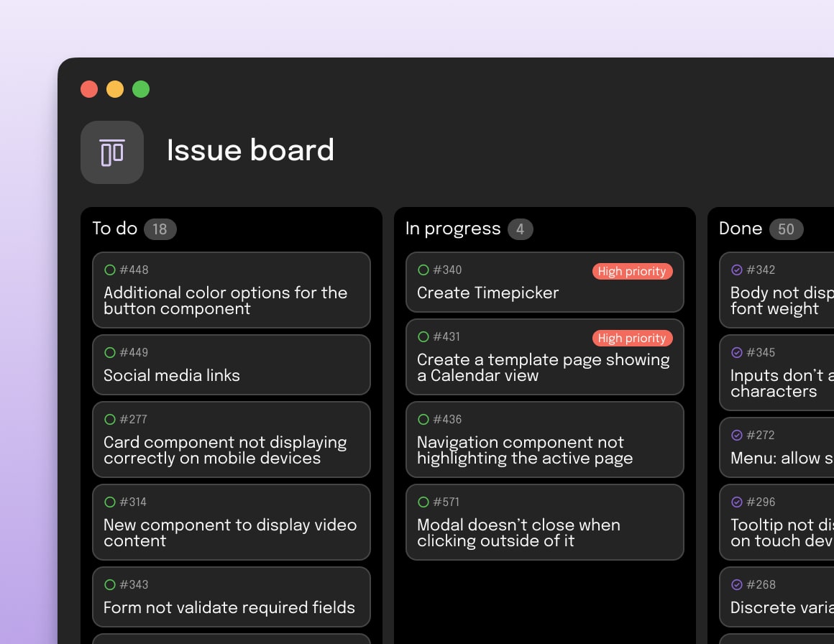Toggle the High priority badge on issue #340
Viewport: 834px width, 644px height.
click(x=633, y=271)
